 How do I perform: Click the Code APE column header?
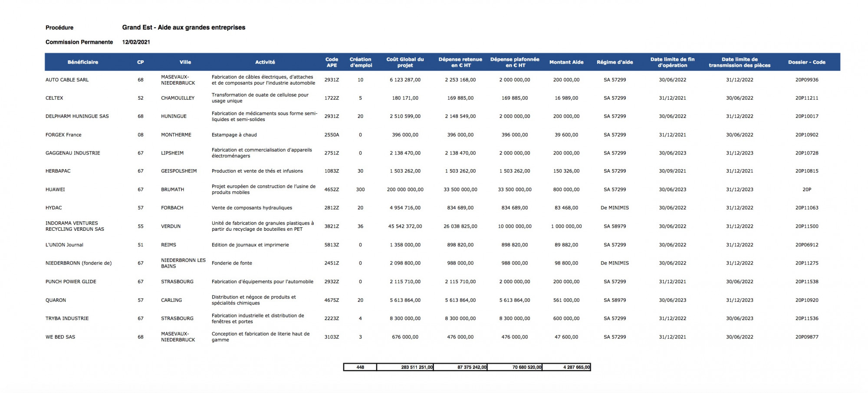click(x=332, y=62)
